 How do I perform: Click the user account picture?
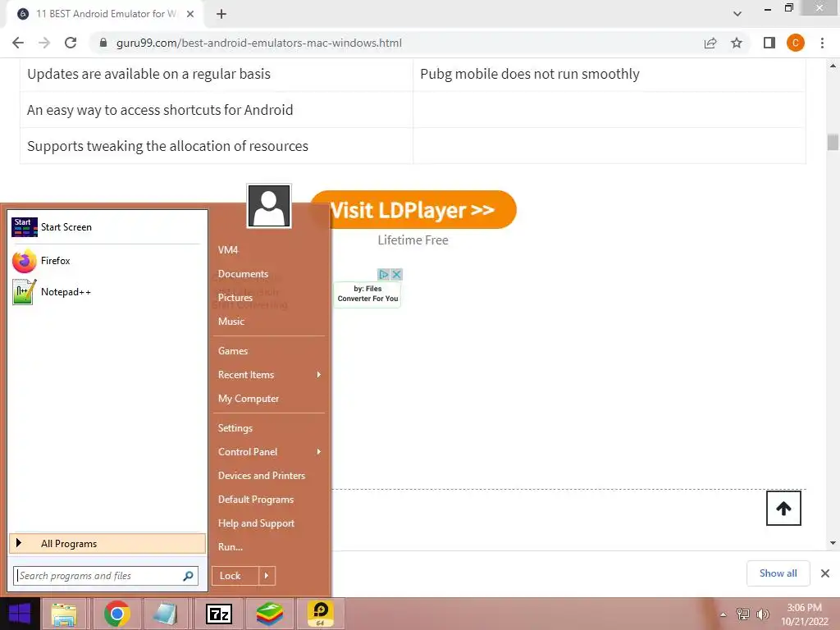point(269,206)
